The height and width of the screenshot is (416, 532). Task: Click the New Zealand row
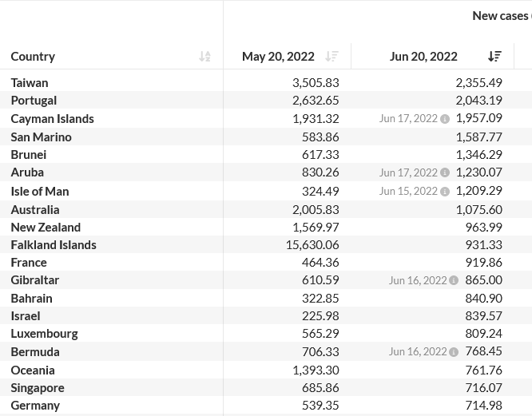coord(46,227)
